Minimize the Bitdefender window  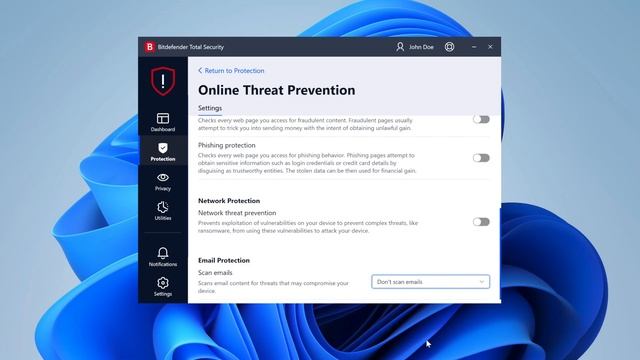click(x=474, y=47)
